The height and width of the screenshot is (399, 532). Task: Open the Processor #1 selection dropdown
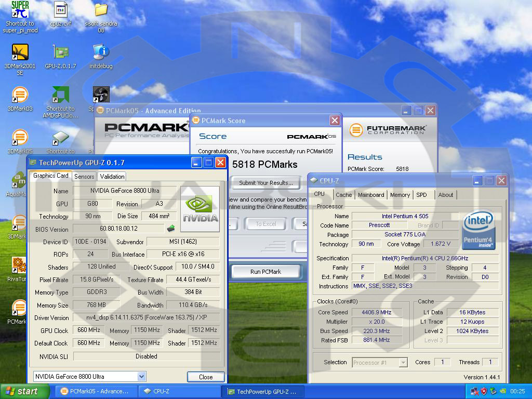coord(403,362)
